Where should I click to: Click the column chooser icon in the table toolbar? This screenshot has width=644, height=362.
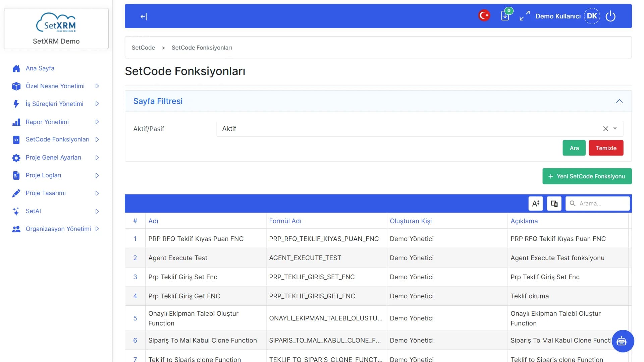tap(554, 203)
